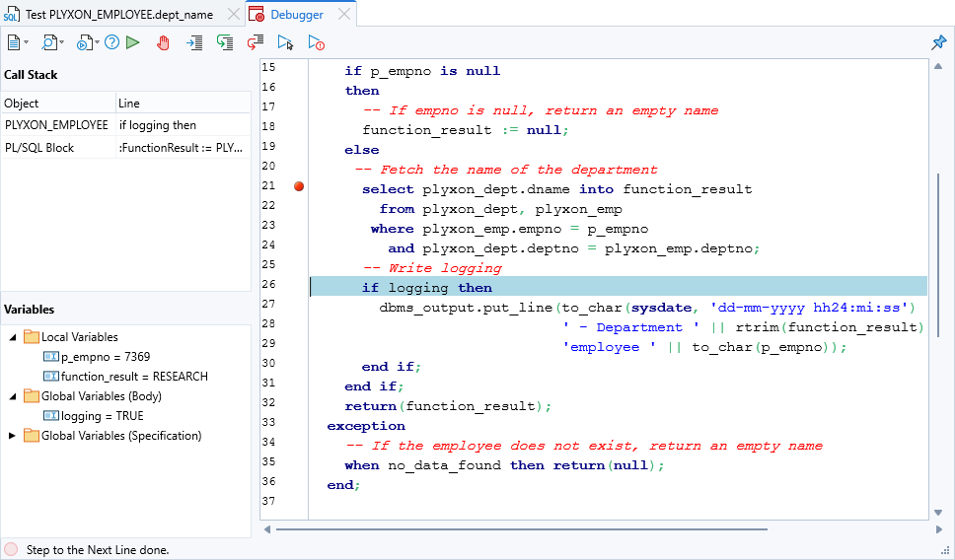Pin the debugger panel with pushpin icon
Screen dimensions: 955x560
coord(938,42)
